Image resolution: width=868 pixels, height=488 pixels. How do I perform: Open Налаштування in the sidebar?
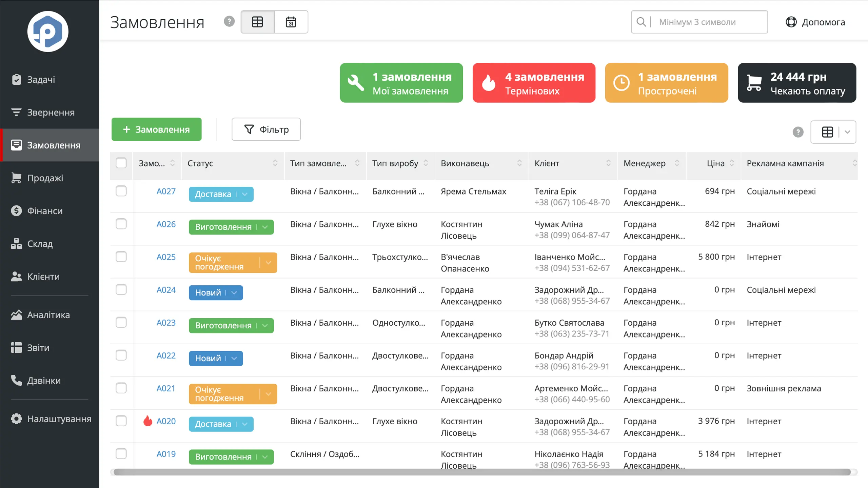[x=50, y=419]
